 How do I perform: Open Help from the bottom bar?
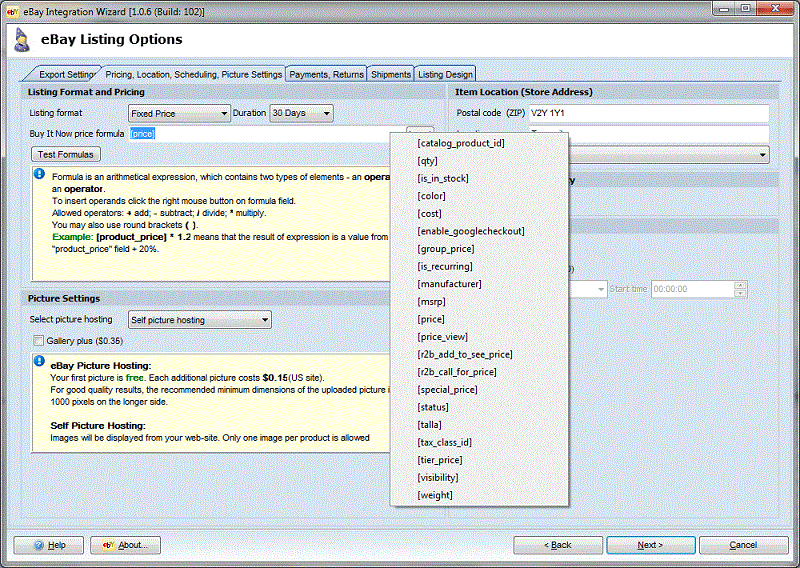tap(48, 545)
